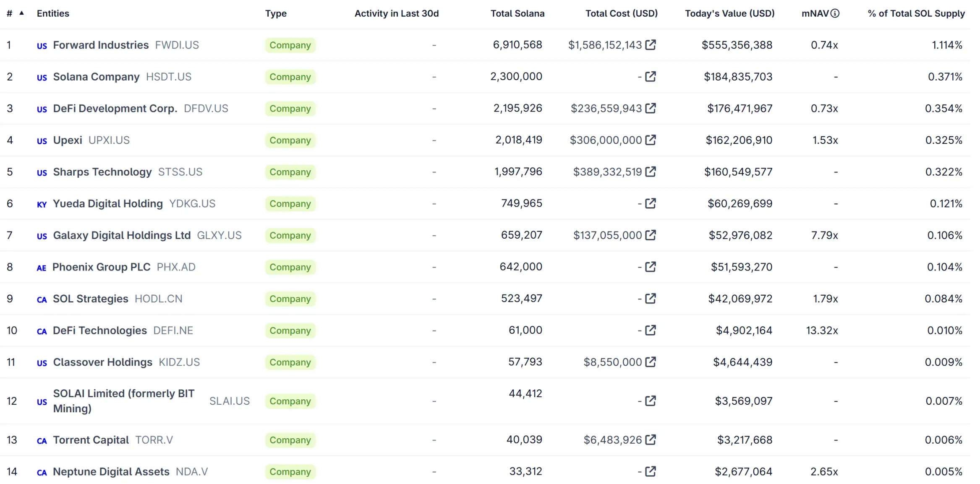Sort table by Total Cost (USD)
980x484 pixels.
(621, 13)
